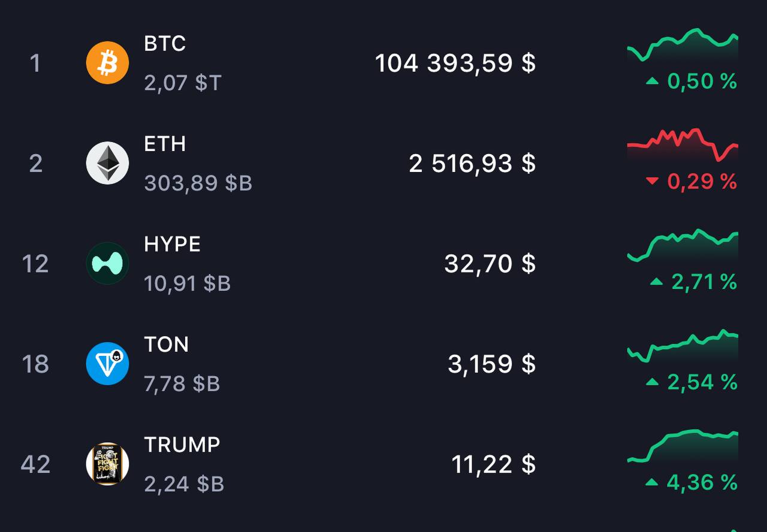Tap the Ethereum diamond logo icon
Screen dimensions: 767x532
click(108, 163)
